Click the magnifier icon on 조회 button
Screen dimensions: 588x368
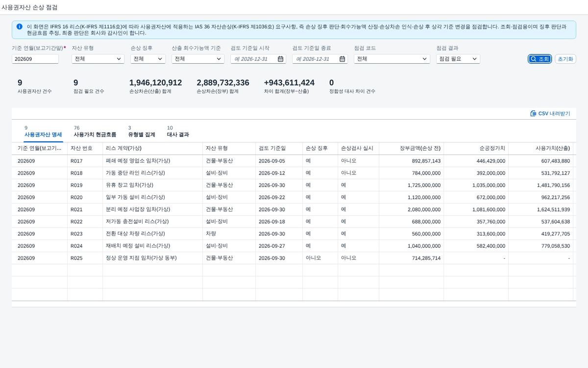point(533,59)
